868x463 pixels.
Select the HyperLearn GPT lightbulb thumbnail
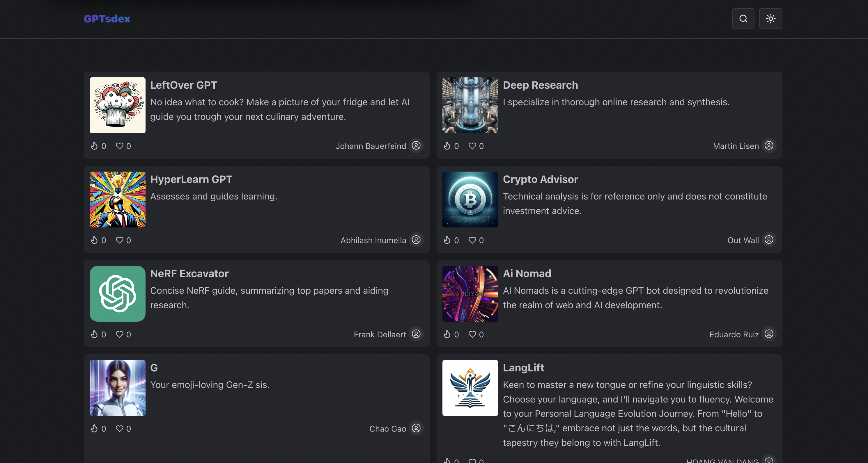[117, 199]
